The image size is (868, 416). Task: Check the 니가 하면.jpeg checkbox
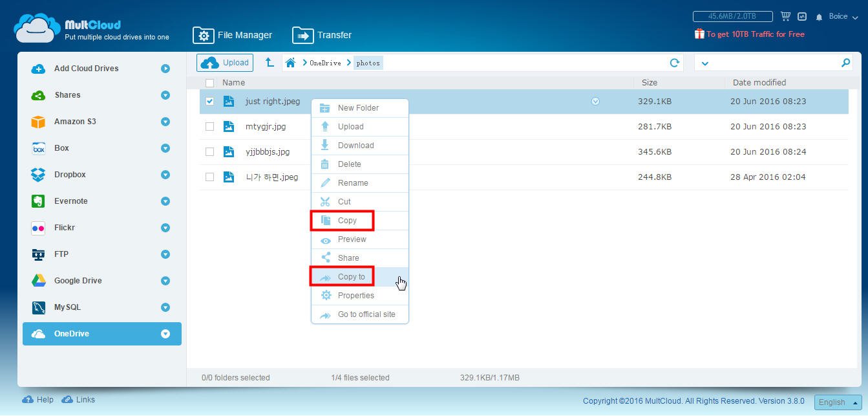click(x=209, y=177)
